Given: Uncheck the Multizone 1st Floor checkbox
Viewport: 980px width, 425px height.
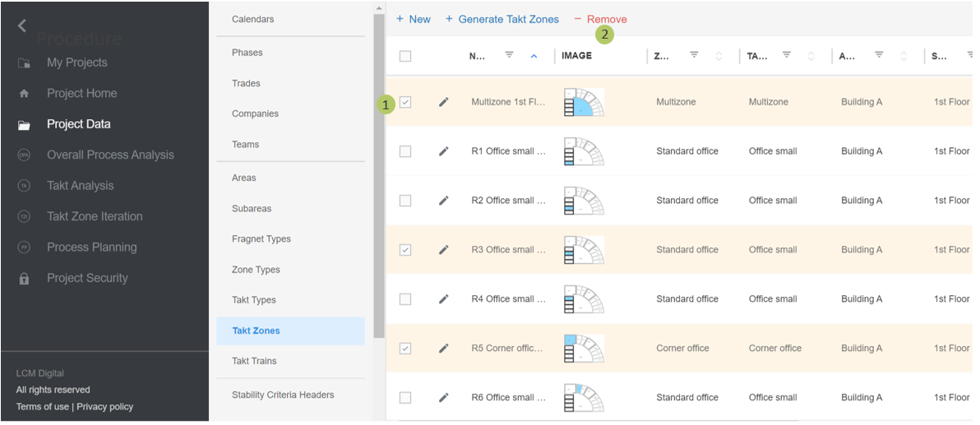Looking at the screenshot, I should click(405, 102).
